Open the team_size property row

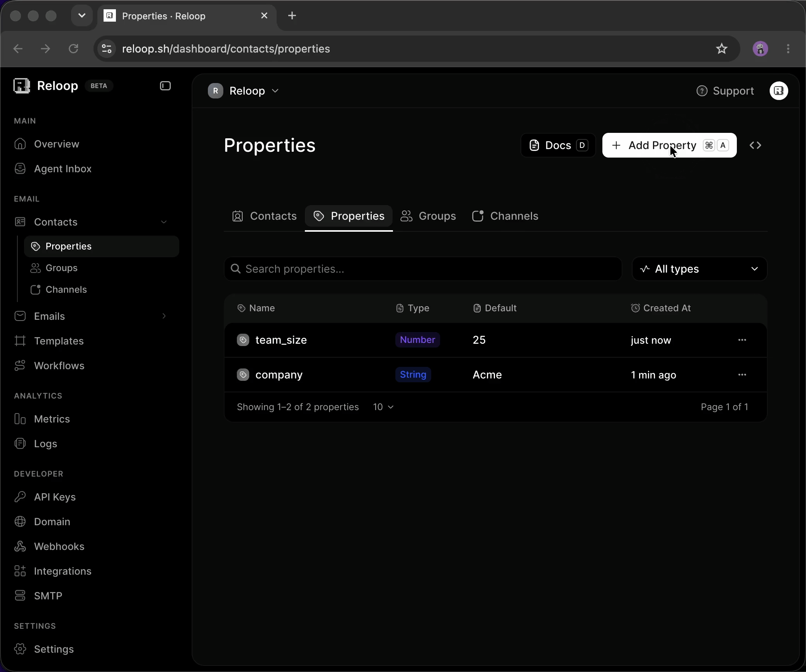click(x=496, y=340)
